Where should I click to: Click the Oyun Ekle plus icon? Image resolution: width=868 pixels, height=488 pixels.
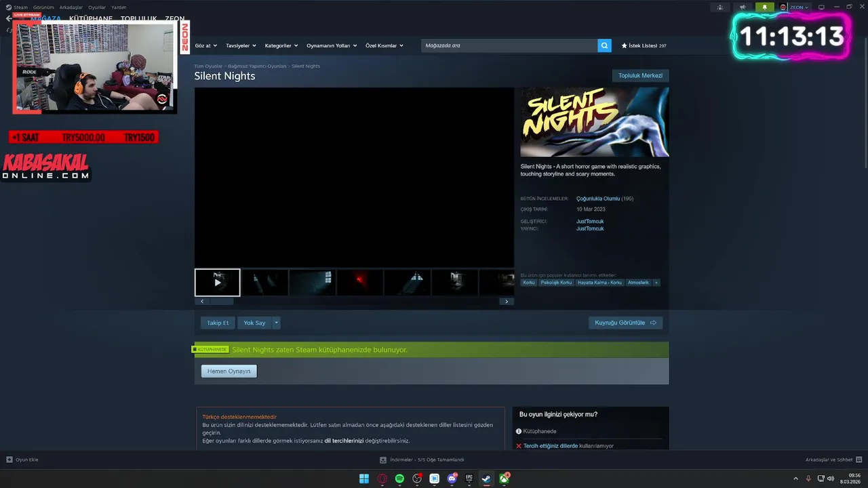pos(9,460)
